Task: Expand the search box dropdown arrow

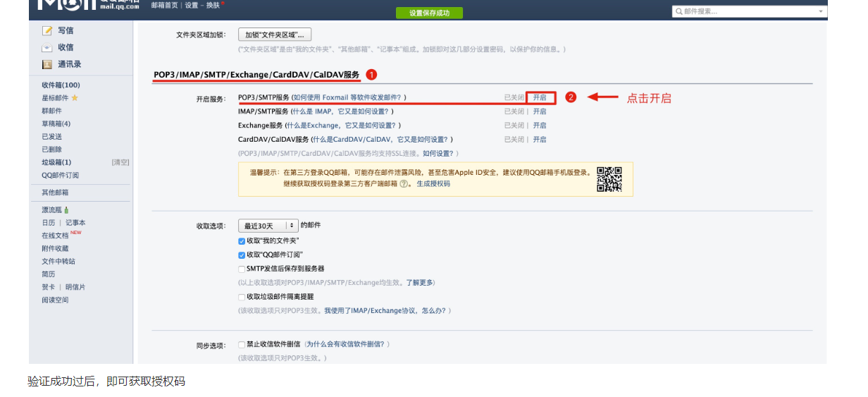Action: 821,11
